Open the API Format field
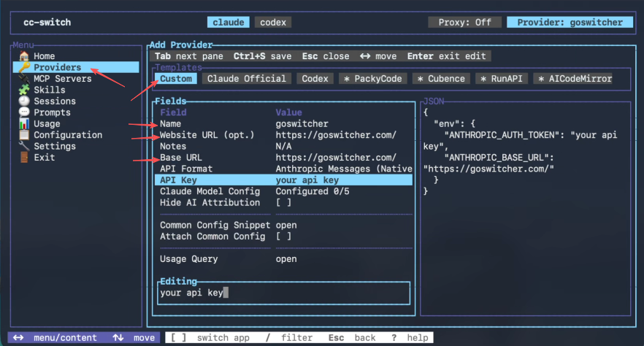 pyautogui.click(x=284, y=169)
